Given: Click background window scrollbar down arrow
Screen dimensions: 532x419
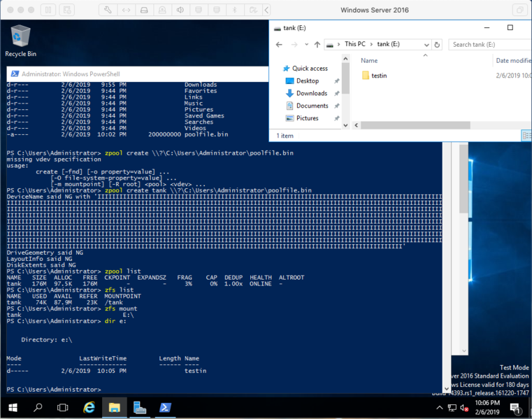Looking at the screenshot, I should [x=463, y=350].
